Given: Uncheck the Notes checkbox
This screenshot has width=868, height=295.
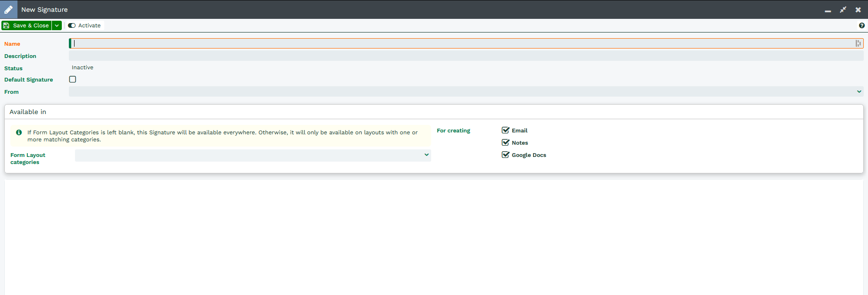Looking at the screenshot, I should click(506, 142).
